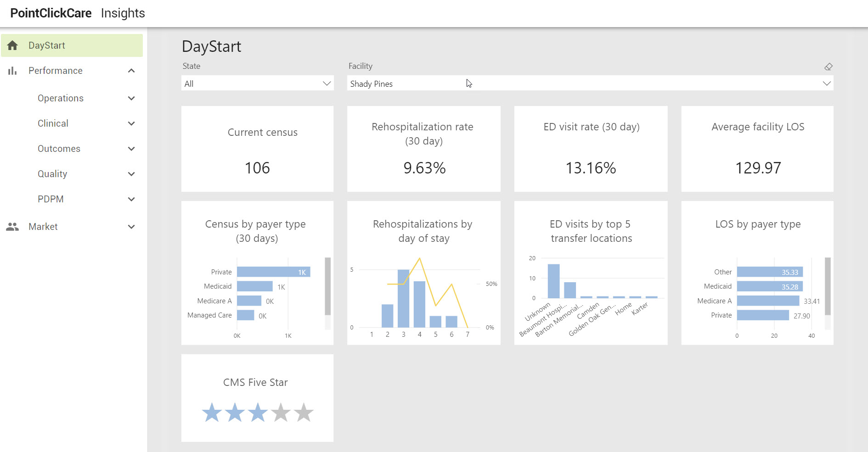This screenshot has width=868, height=452.
Task: Click the Medicaid bar in census chart
Action: 255,286
